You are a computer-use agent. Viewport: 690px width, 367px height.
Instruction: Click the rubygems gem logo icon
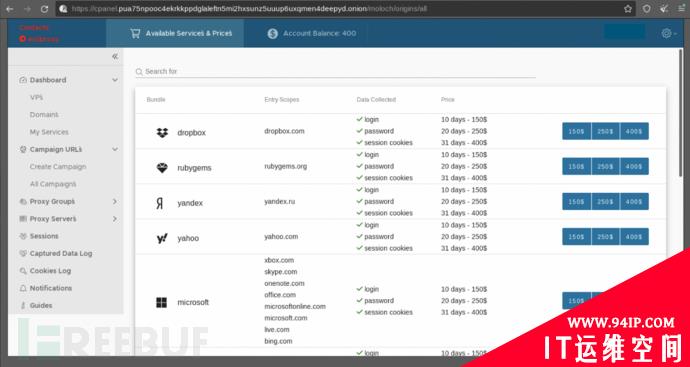(x=162, y=168)
